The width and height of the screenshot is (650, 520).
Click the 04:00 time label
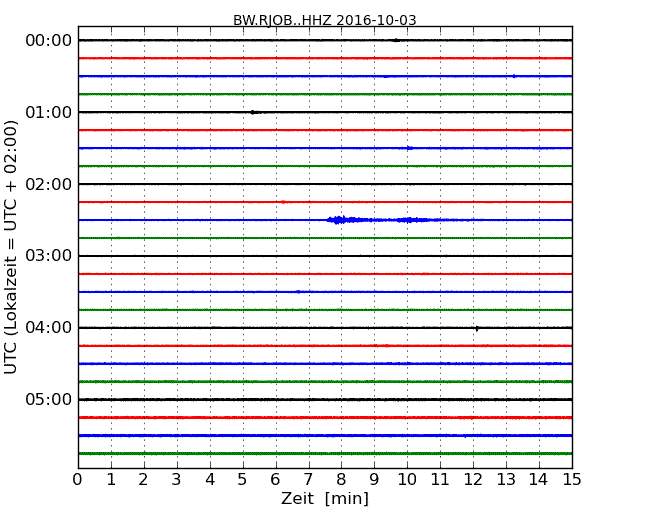[x=49, y=328]
